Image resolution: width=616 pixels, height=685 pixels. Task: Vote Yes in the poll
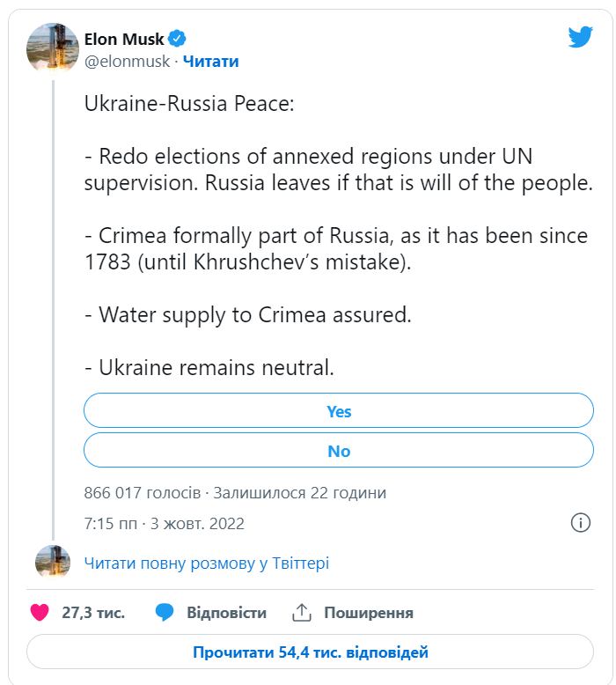point(338,410)
